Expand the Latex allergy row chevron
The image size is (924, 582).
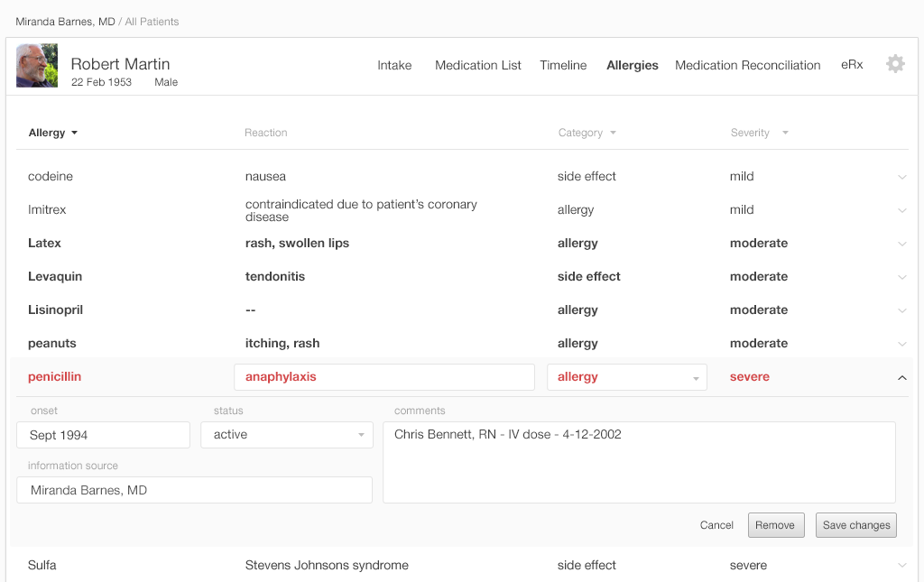click(901, 244)
